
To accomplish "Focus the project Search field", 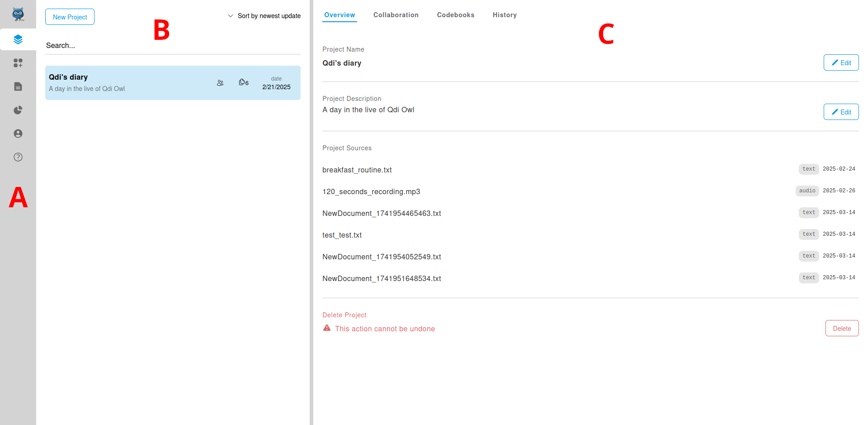I will click(173, 45).
